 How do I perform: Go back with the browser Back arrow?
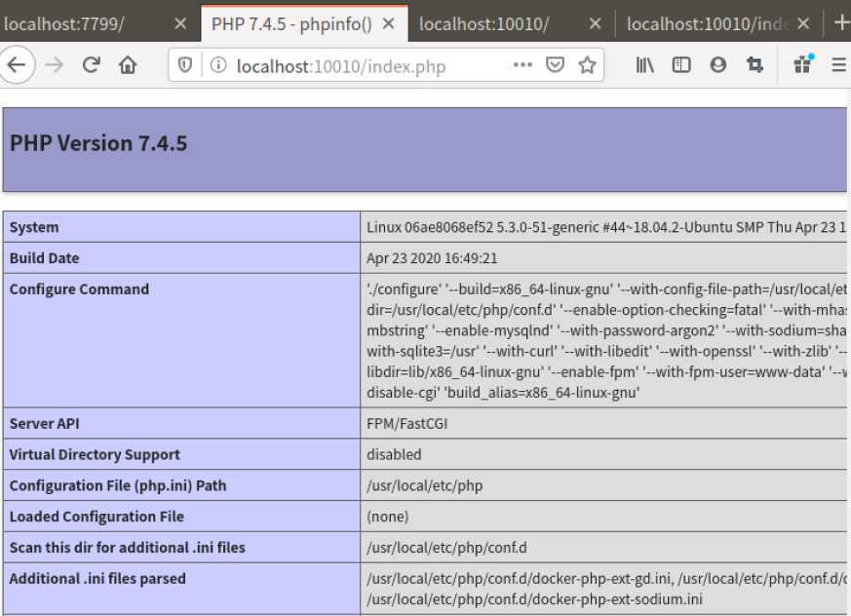[17, 65]
